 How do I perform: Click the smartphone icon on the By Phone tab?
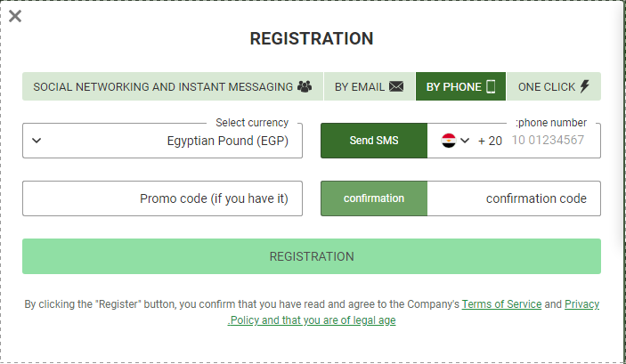[x=491, y=86]
